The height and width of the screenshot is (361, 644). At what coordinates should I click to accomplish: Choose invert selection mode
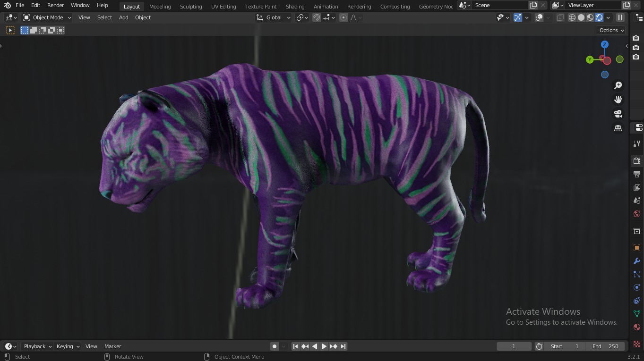[52, 30]
